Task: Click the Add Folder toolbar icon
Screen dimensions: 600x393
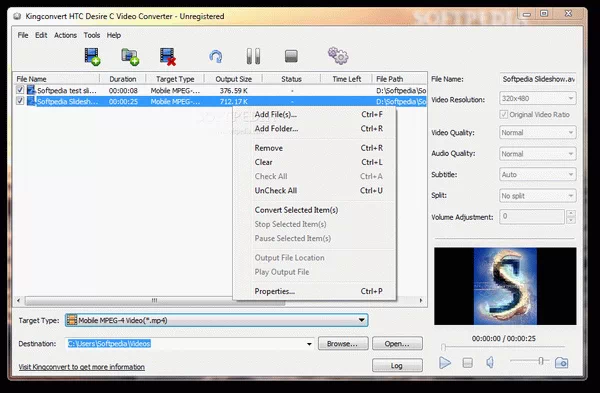Action: 130,57
